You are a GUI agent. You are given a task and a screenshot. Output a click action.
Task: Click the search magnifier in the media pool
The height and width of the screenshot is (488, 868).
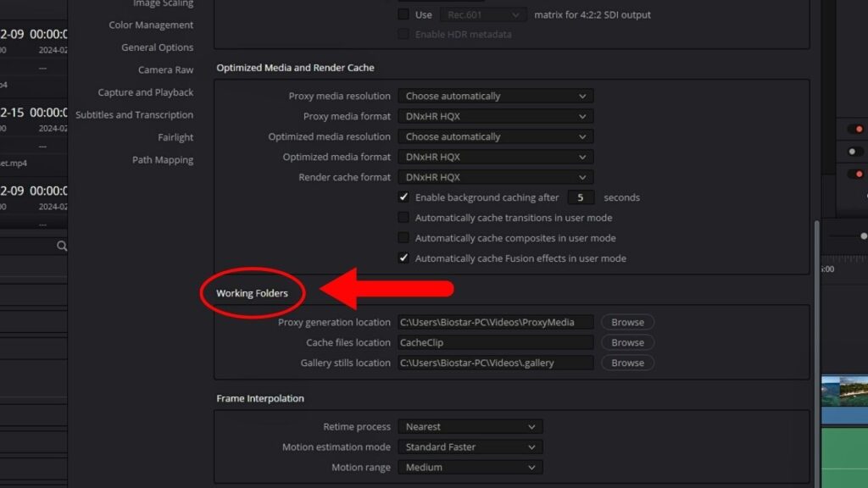(63, 246)
